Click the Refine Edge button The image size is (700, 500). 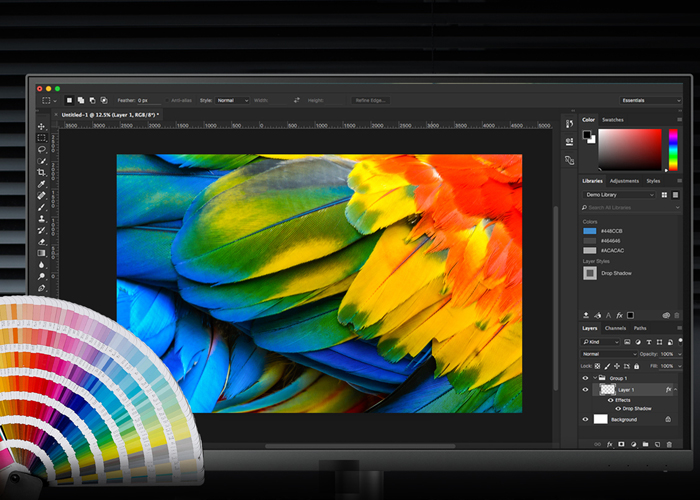[x=370, y=100]
